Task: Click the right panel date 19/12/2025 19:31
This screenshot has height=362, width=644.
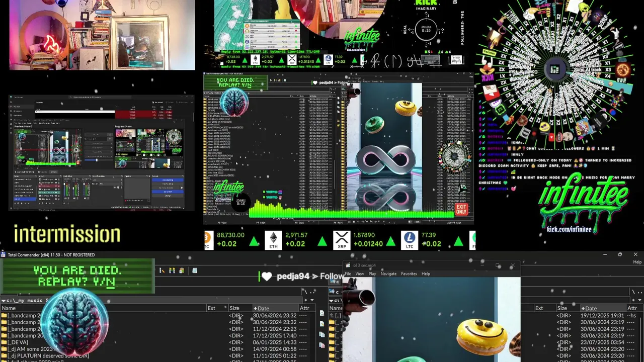Action: pyautogui.click(x=602, y=316)
